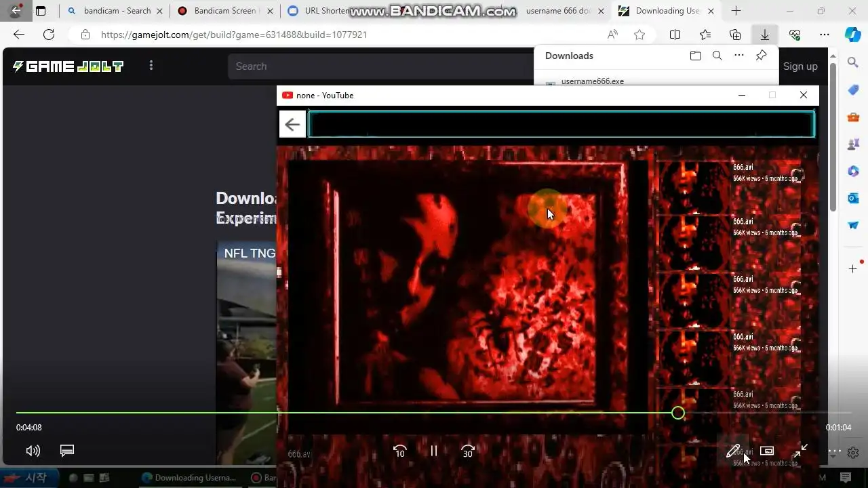
Task: Open a new browser tab
Action: point(736,11)
